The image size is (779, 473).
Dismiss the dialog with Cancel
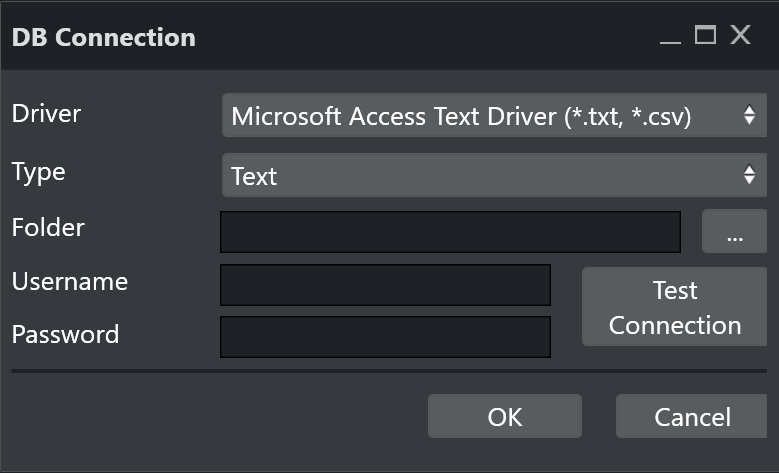tap(692, 416)
